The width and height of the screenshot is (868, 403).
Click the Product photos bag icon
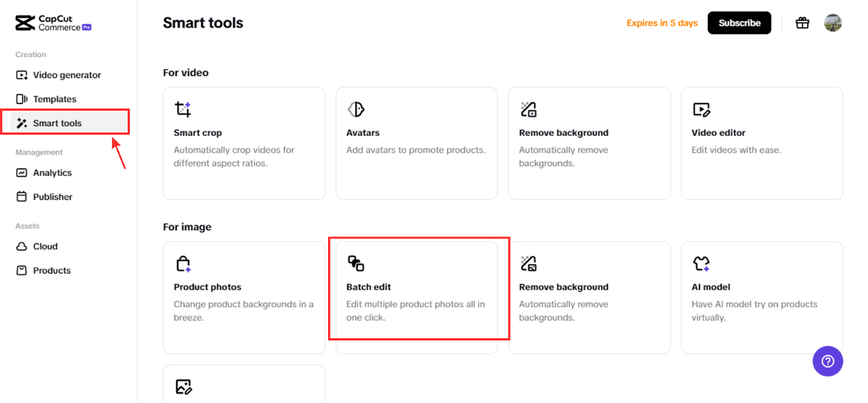[182, 263]
